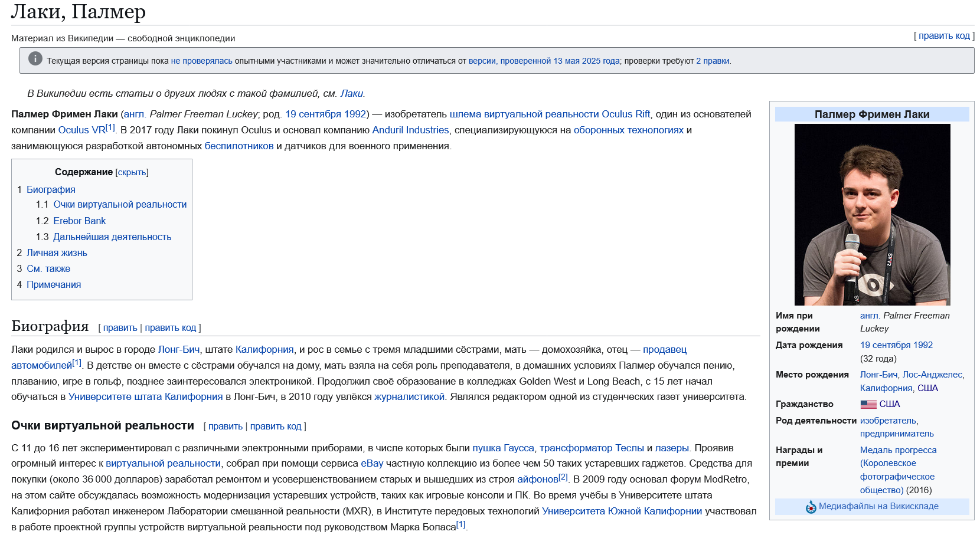Jump to Биография in contents

[x=51, y=189]
